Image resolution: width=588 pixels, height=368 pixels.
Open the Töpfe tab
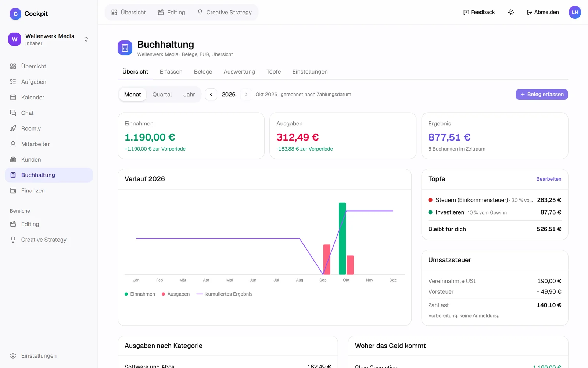click(x=273, y=72)
